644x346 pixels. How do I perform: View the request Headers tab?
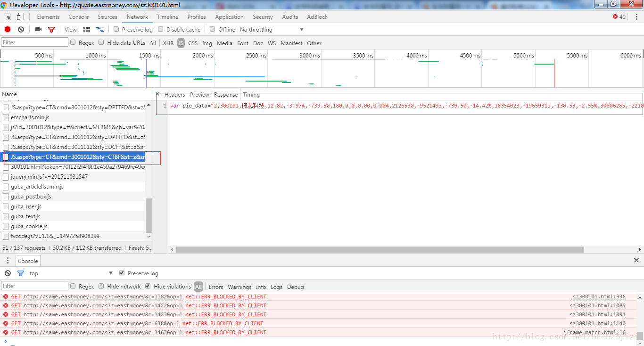click(x=174, y=95)
